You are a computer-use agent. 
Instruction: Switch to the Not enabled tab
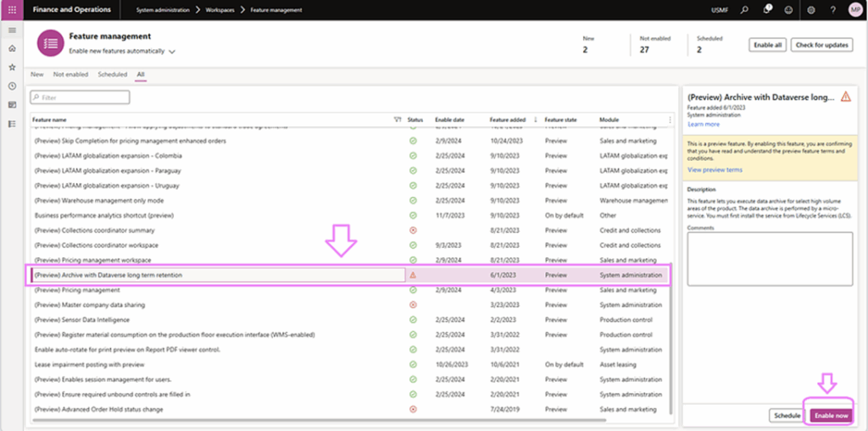[70, 75]
